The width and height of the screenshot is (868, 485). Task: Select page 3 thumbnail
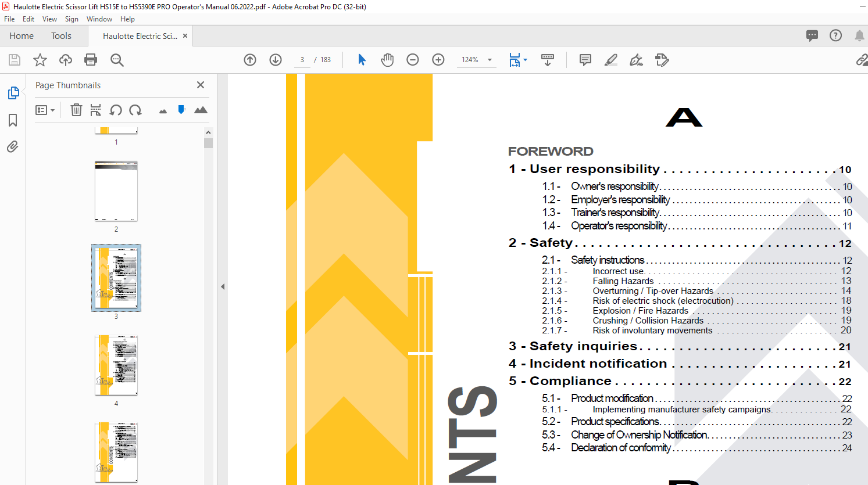click(x=116, y=278)
